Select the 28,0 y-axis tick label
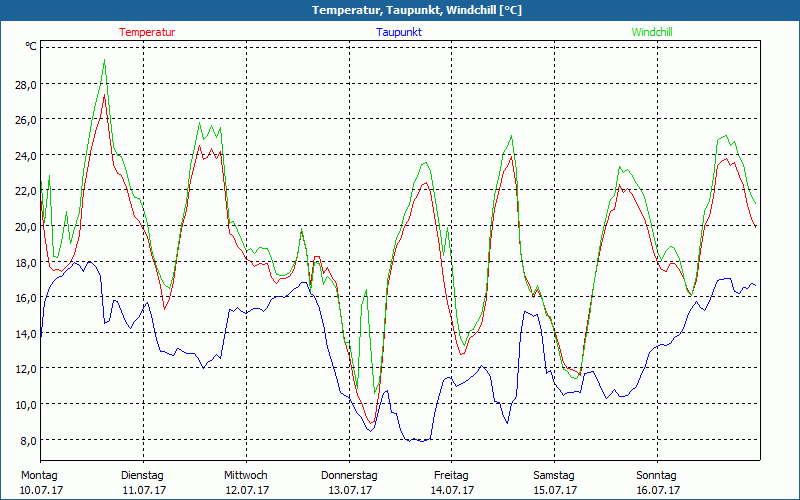This screenshot has width=800, height=500. [x=25, y=85]
